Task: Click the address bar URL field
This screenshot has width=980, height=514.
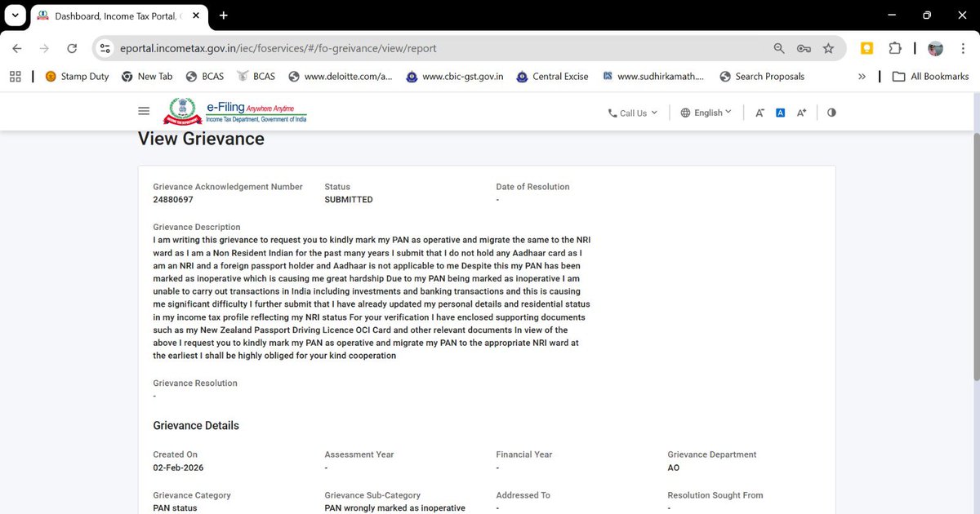Action: 441,48
